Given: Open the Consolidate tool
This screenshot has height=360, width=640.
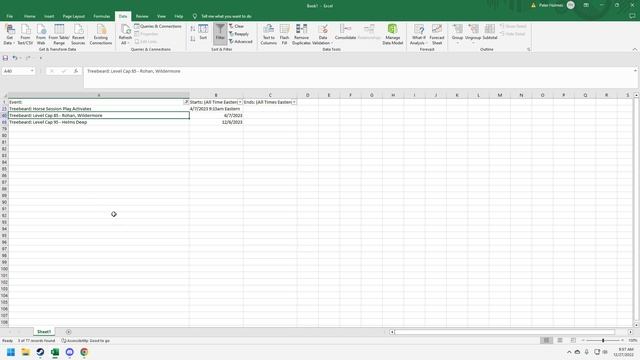Looking at the screenshot, I should point(345,32).
